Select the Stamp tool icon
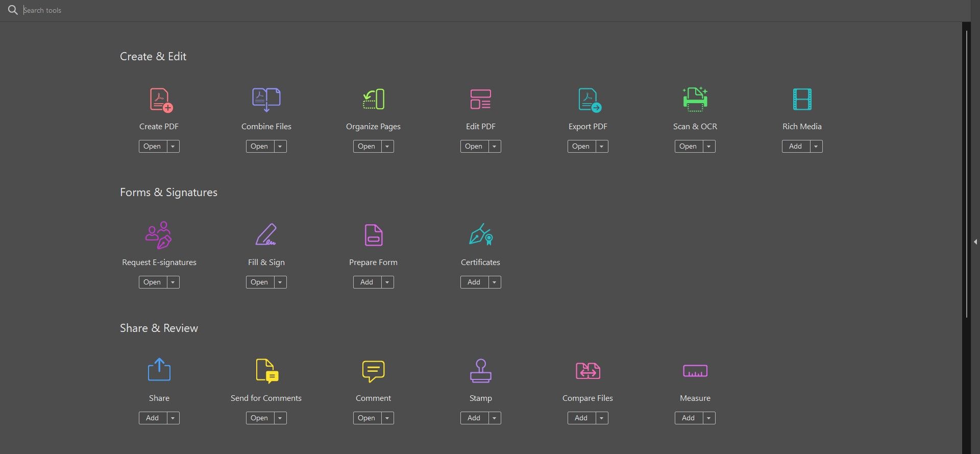980x454 pixels. (480, 371)
